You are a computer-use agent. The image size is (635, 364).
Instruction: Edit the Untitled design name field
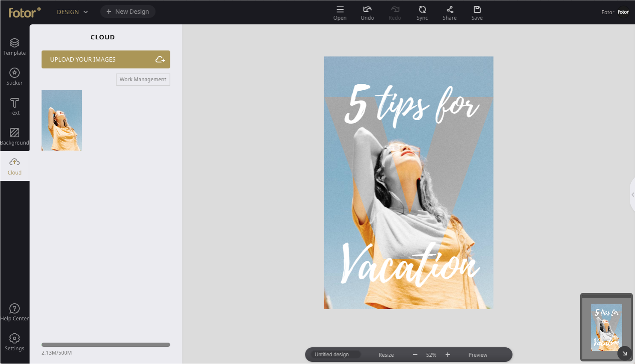click(335, 355)
